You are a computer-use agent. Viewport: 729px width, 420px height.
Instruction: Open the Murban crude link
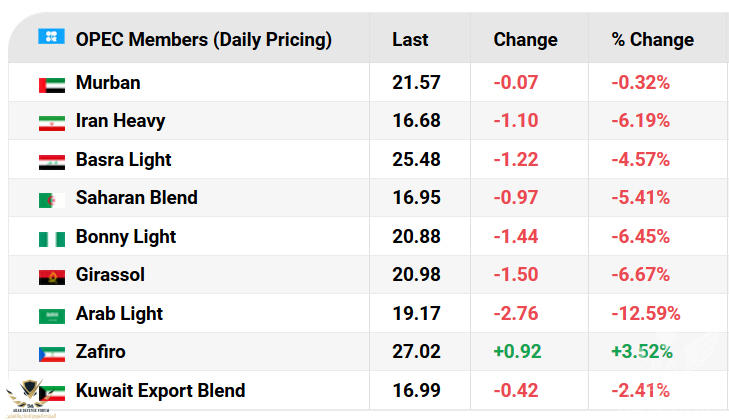(x=108, y=83)
